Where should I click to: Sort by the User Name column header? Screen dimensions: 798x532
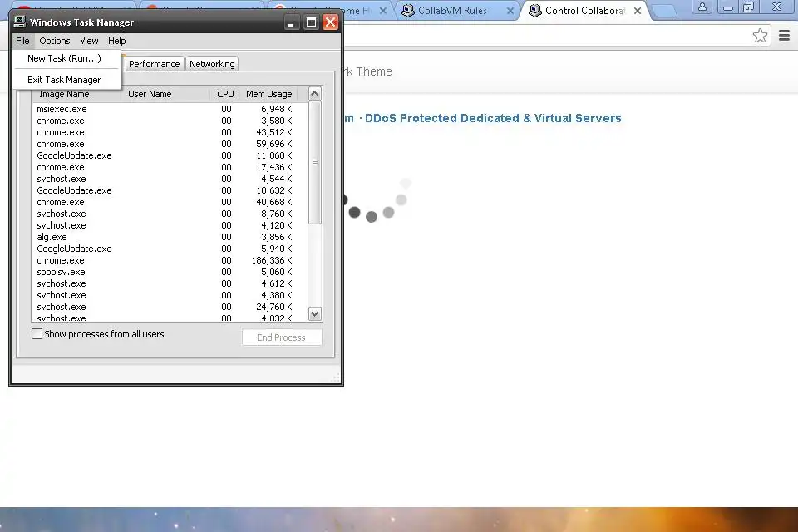click(x=165, y=94)
